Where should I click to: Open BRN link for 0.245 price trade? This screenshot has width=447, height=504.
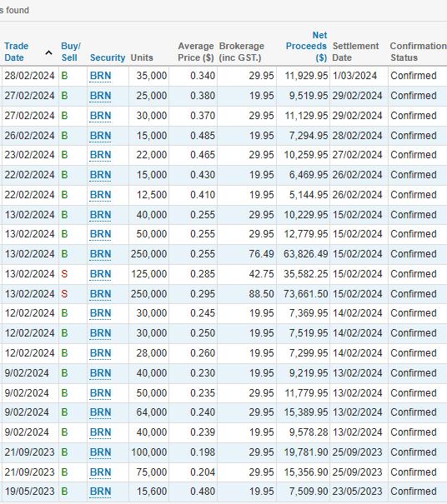pos(100,313)
